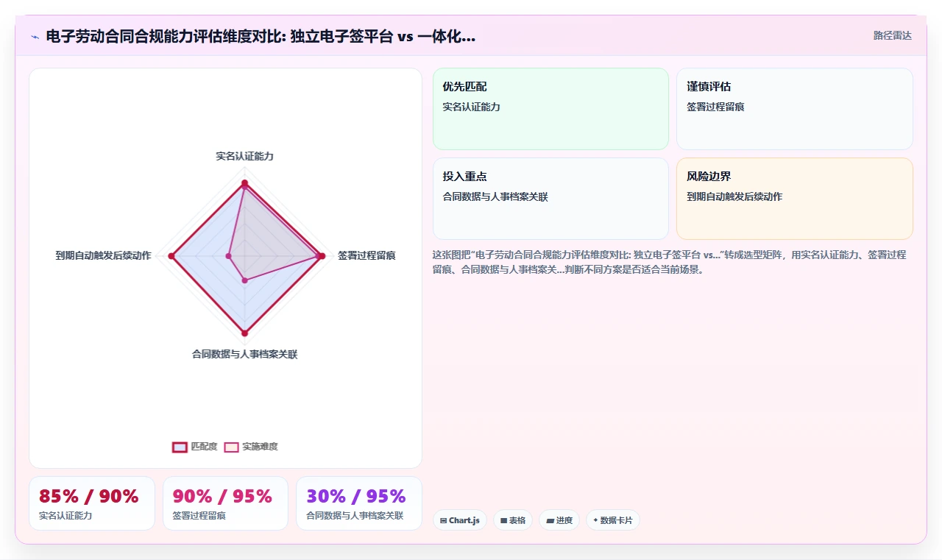Screen dimensions: 942x560
Task: Click the lightning icon beside the header title
Action: [x=35, y=36]
